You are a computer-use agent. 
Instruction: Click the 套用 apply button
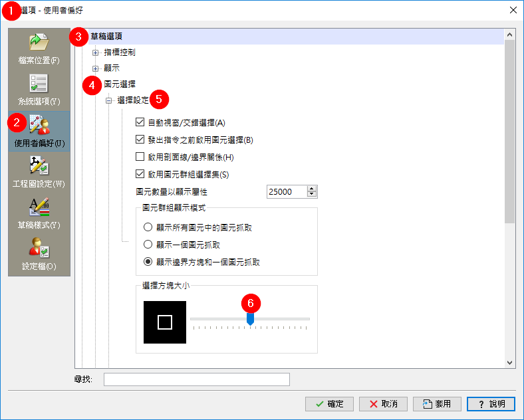[437, 404]
